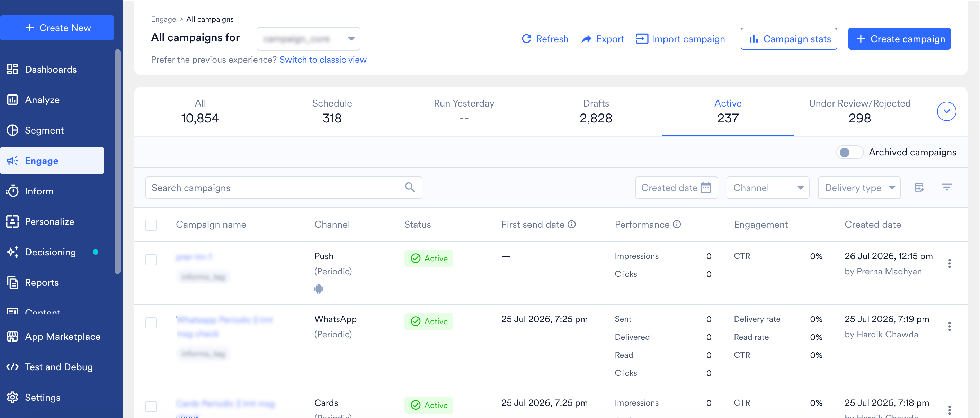The height and width of the screenshot is (418, 980).
Task: Open the Created date filter
Action: pos(676,188)
